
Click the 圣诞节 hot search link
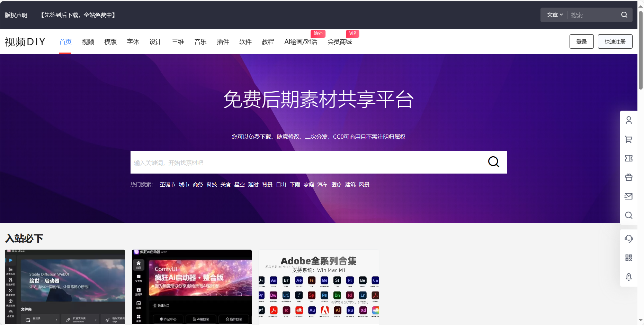click(167, 185)
